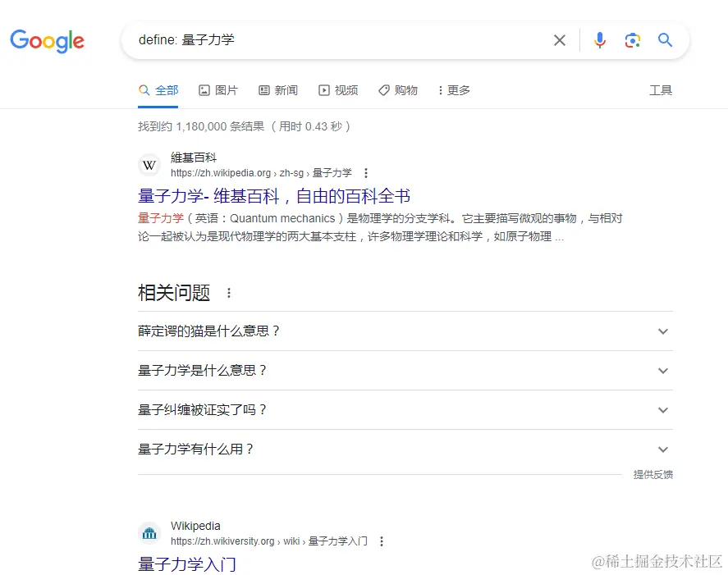
Task: Switch to the 新闻 tab
Action: (x=277, y=90)
